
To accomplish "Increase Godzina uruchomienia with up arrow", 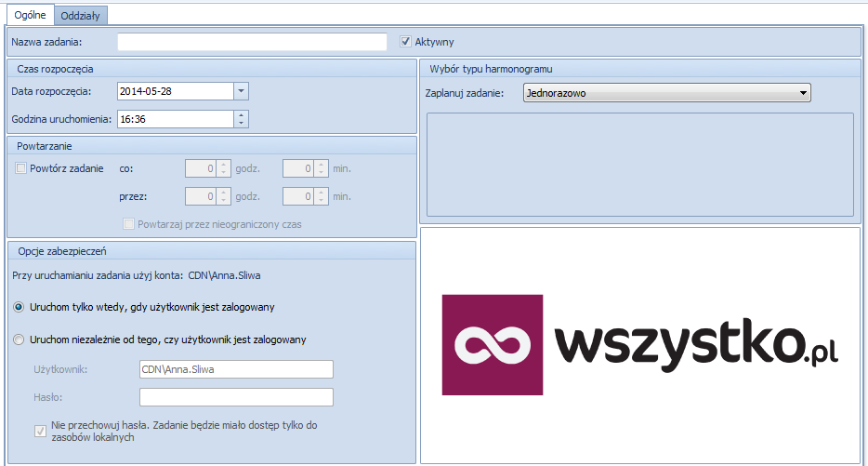I will (241, 114).
